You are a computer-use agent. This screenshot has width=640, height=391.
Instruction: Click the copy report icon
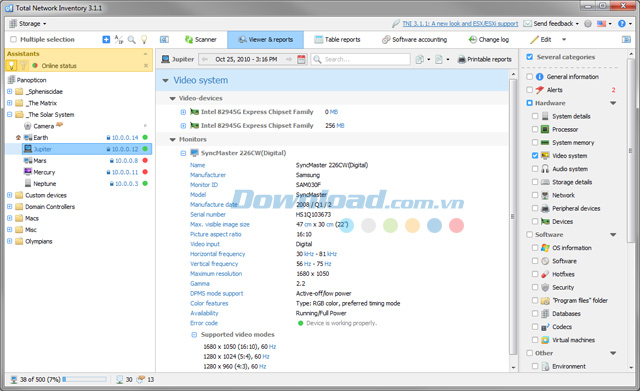pos(419,59)
